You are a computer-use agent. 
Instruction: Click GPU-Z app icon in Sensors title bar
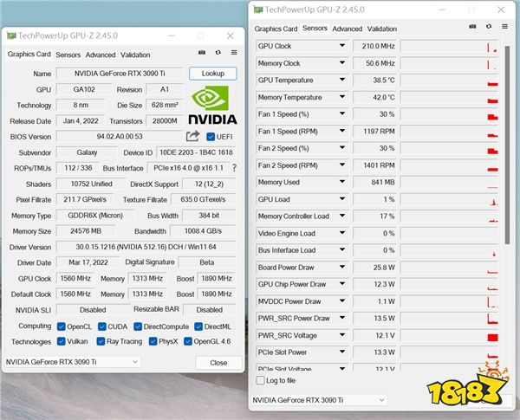click(258, 10)
